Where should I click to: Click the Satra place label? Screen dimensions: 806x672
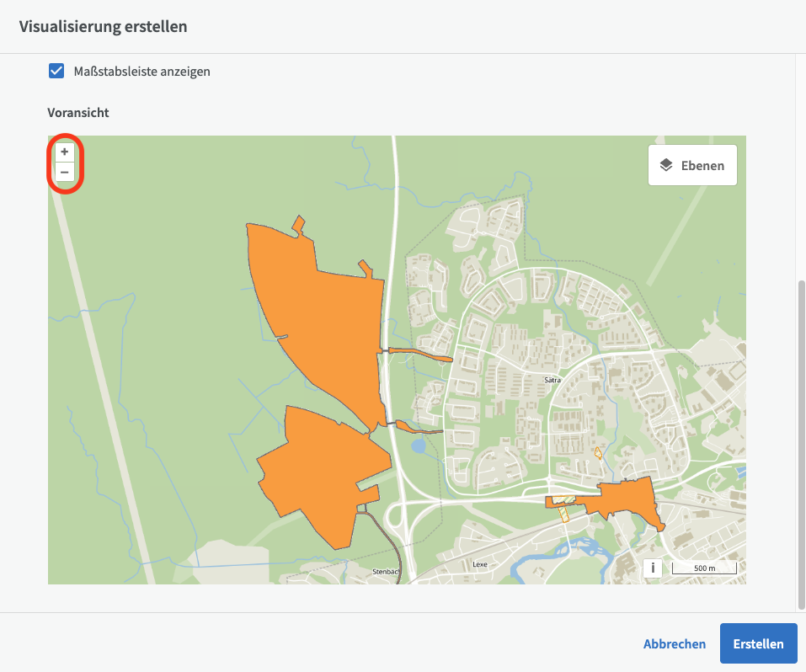point(552,380)
